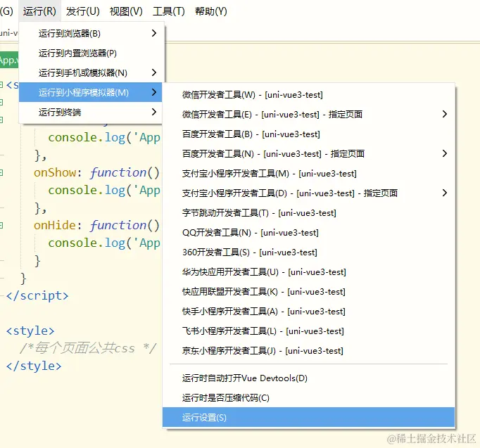Expand arrow next to 运行到终端
Image resolution: width=480 pixels, height=448 pixels.
click(x=154, y=112)
